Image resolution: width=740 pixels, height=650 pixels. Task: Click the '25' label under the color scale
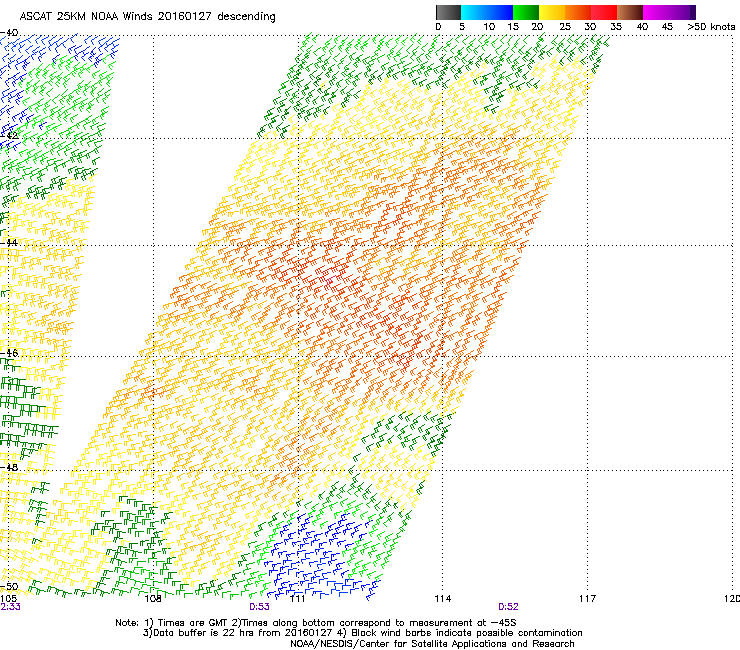point(565,27)
